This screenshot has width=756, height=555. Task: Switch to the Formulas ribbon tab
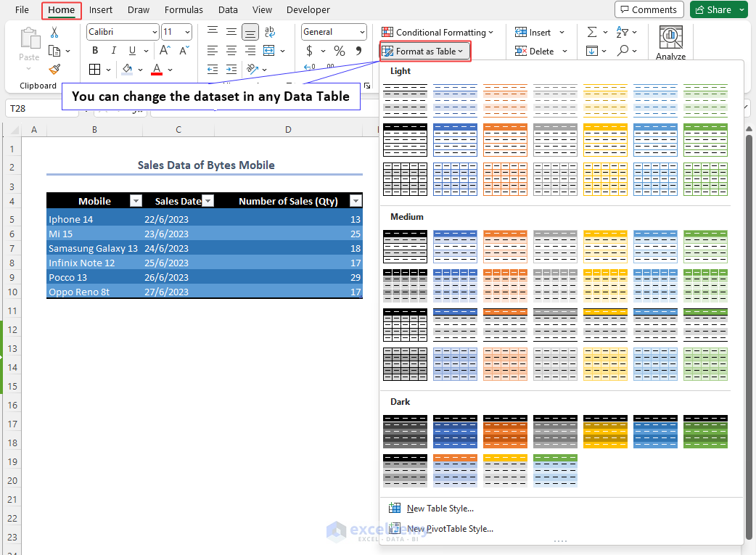coord(184,10)
